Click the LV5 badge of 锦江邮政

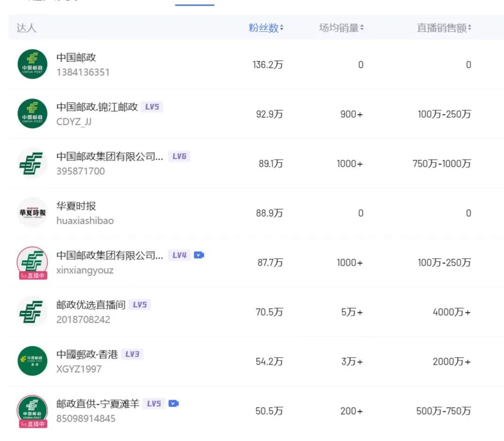click(152, 106)
